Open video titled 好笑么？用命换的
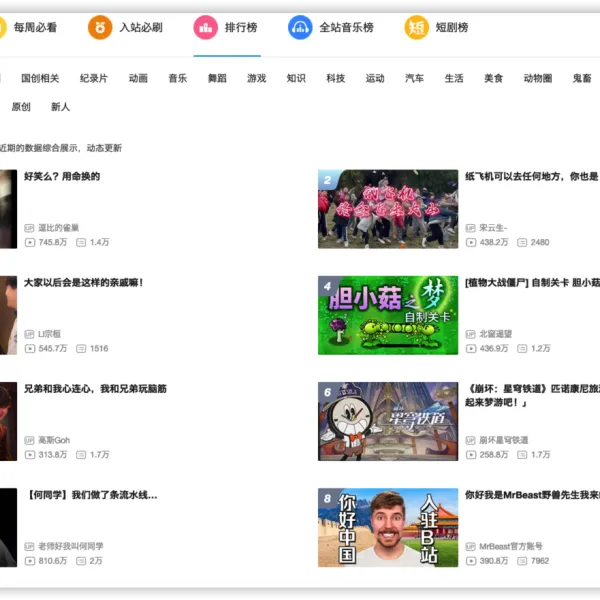Viewport: 600px width, 600px height. (x=62, y=176)
